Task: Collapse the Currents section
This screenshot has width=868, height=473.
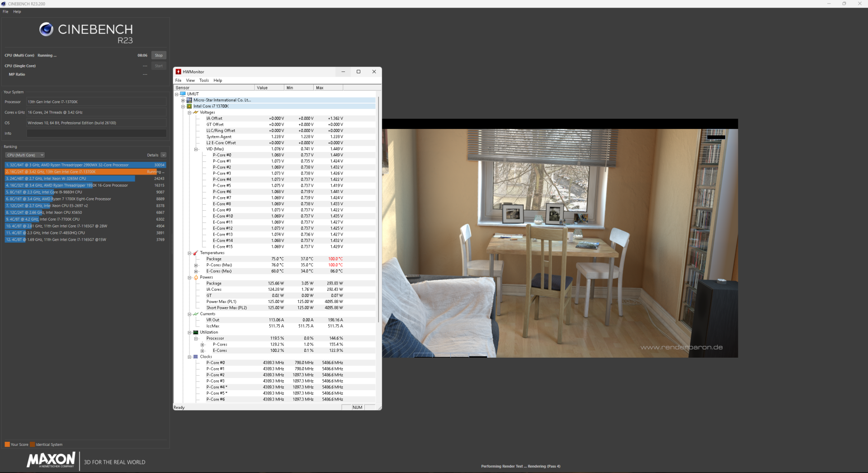Action: (189, 314)
